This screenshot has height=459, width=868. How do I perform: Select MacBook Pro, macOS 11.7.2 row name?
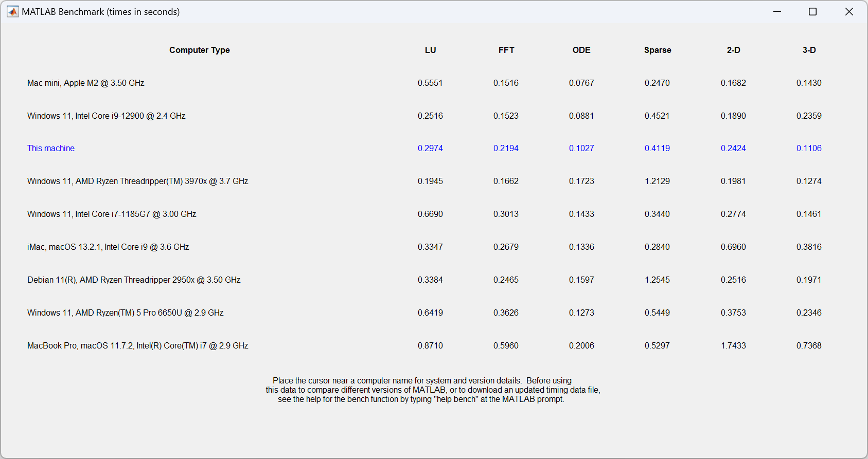pyautogui.click(x=138, y=345)
